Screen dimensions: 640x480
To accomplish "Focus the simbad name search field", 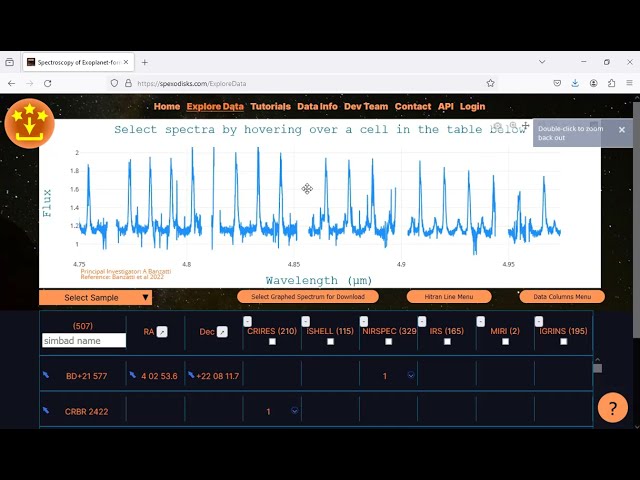I will 84,340.
